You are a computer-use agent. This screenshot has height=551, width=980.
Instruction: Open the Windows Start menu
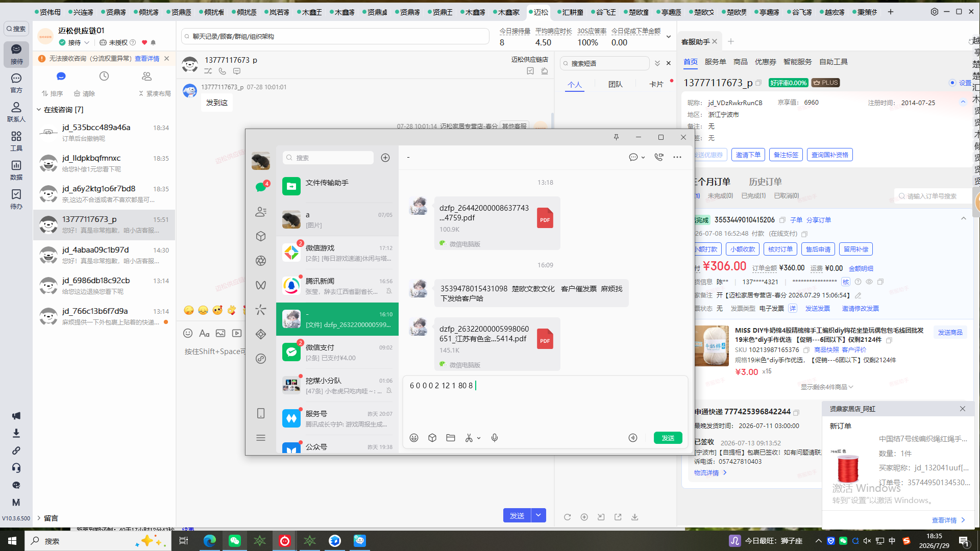point(12,541)
